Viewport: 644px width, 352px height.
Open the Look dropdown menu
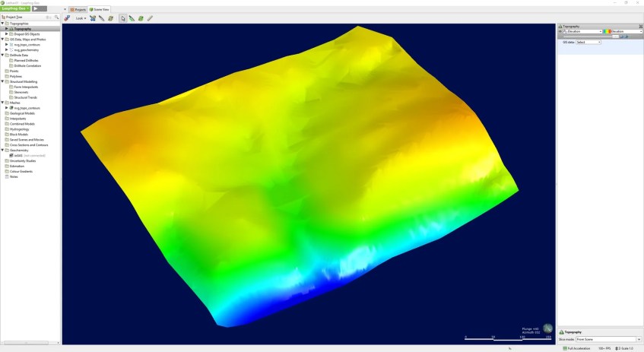[81, 18]
